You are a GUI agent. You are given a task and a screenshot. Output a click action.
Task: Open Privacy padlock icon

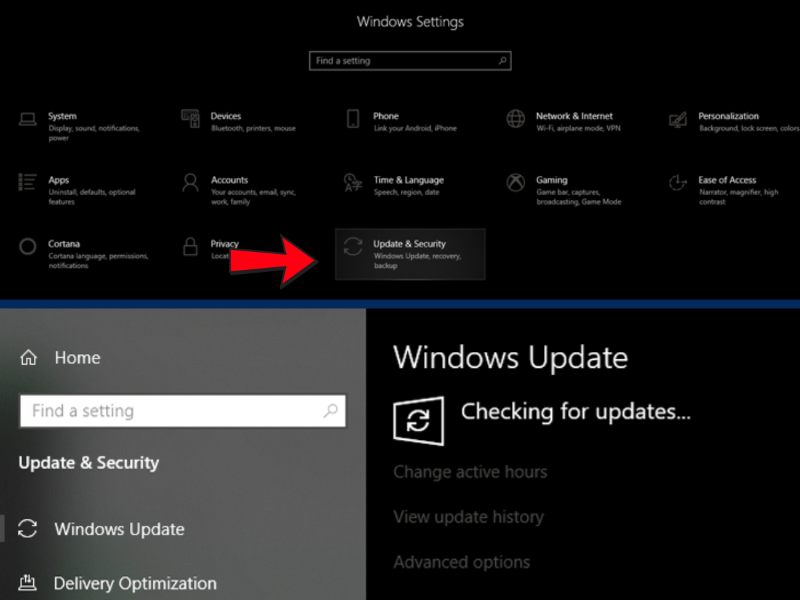pyautogui.click(x=190, y=246)
